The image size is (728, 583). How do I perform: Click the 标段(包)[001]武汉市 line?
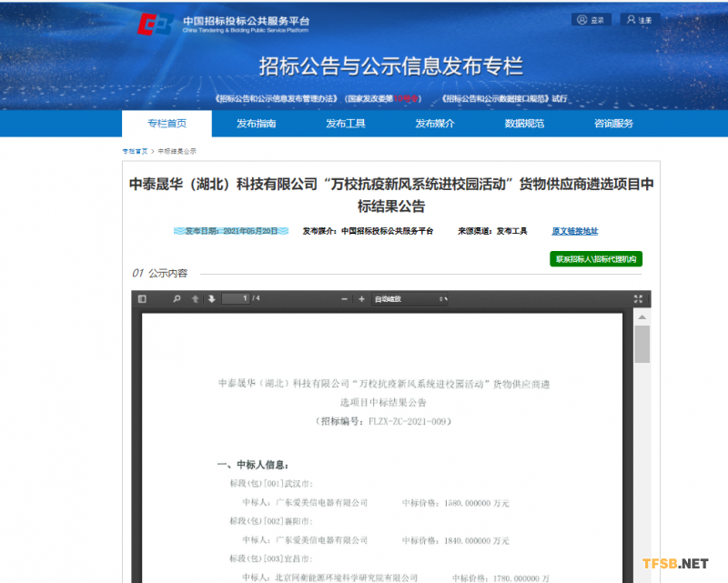pyautogui.click(x=271, y=484)
